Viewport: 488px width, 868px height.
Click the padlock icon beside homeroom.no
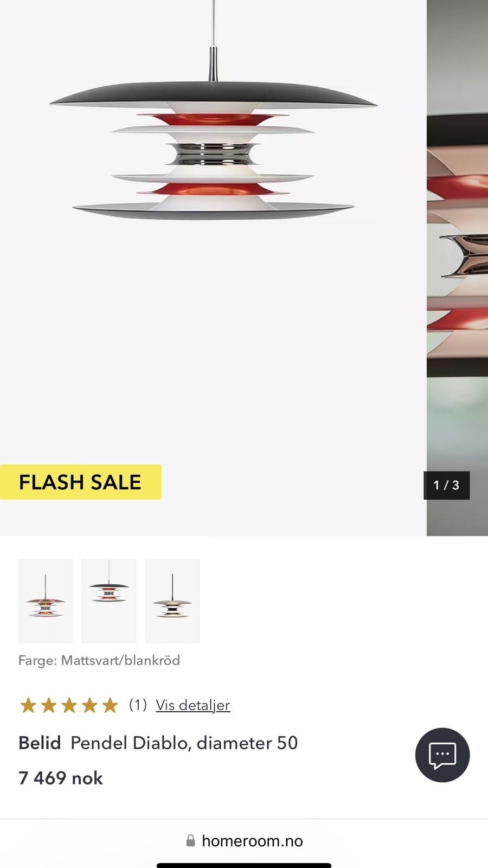tap(190, 841)
